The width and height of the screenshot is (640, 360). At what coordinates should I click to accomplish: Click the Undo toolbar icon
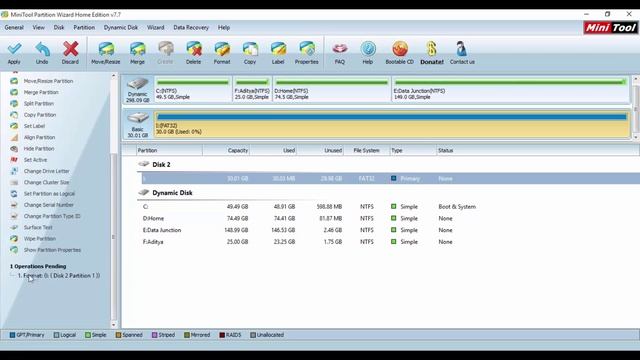click(42, 49)
